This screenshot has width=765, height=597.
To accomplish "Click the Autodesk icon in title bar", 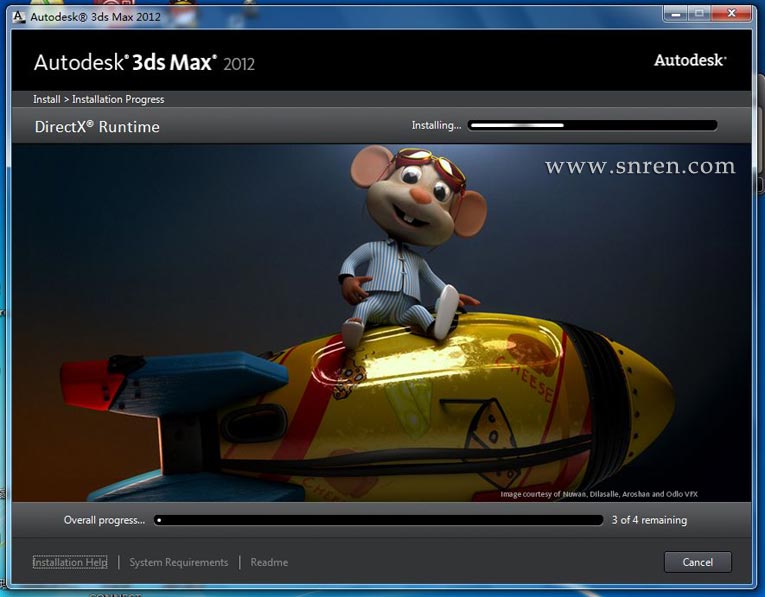I will point(19,17).
